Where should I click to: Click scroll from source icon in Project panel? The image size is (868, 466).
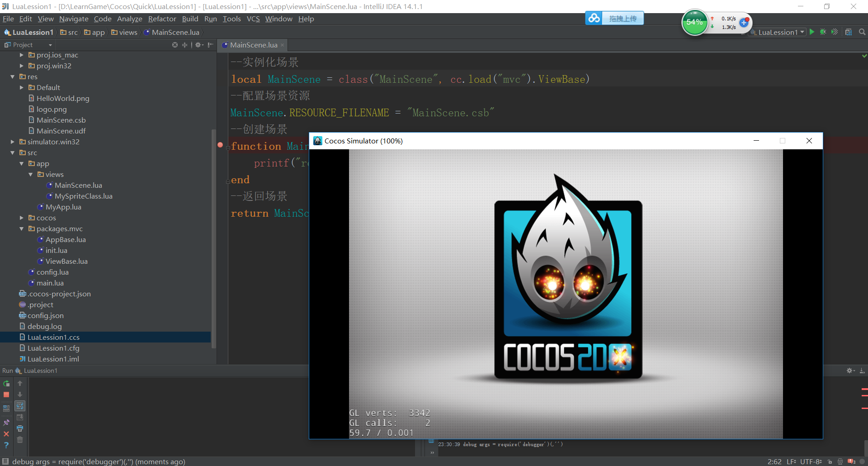coord(175,45)
